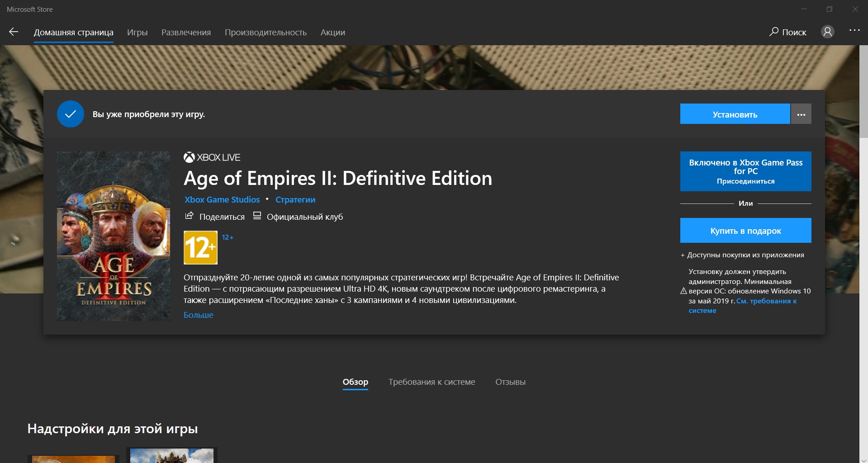The image size is (868, 463).
Task: Switch to Требования к системе tab
Action: pyautogui.click(x=432, y=382)
